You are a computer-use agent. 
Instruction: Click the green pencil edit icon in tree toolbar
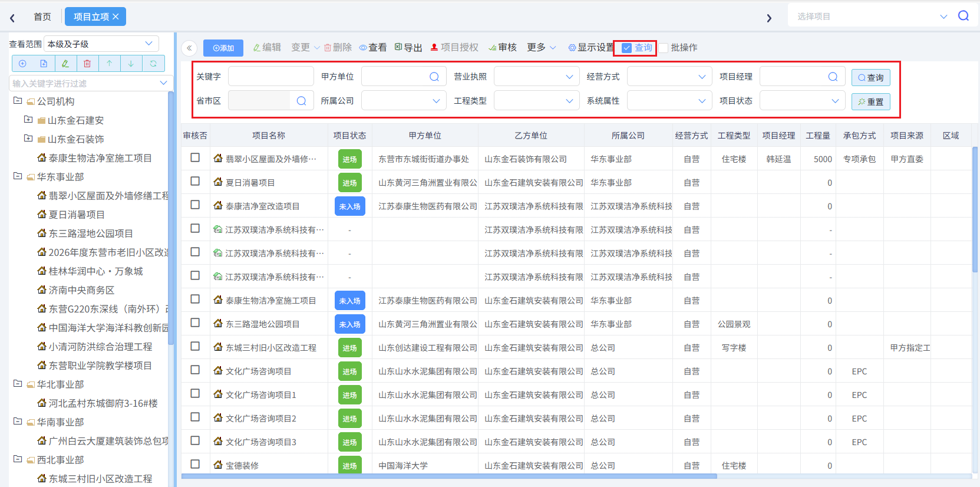65,64
